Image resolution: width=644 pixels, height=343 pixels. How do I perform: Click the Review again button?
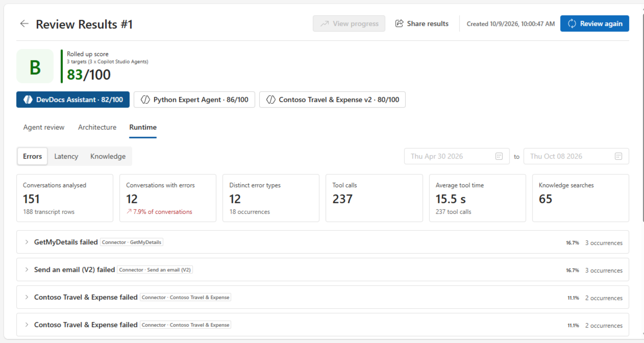click(595, 23)
